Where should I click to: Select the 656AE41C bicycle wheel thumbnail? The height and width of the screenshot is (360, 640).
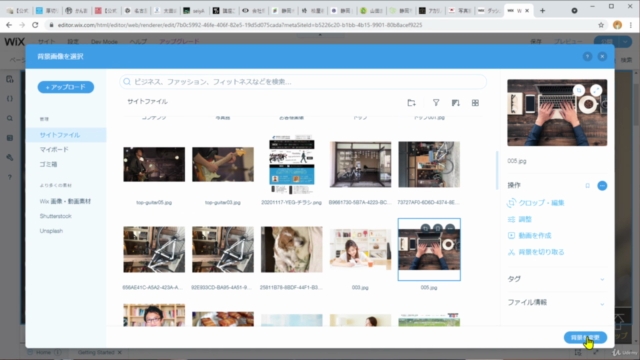[154, 249]
